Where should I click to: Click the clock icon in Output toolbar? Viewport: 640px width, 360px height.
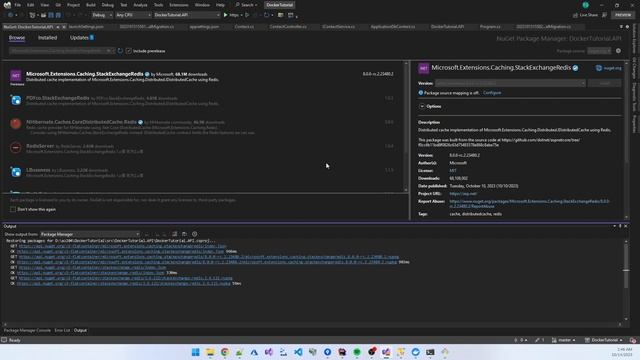[195, 234]
